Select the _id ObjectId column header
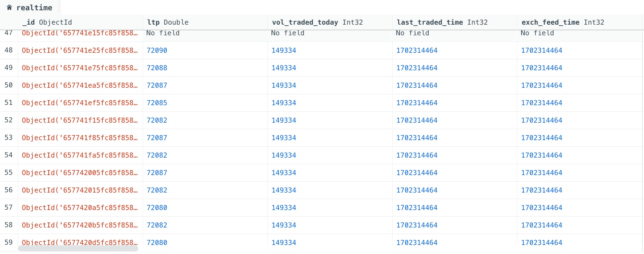644x254 pixels. (47, 22)
